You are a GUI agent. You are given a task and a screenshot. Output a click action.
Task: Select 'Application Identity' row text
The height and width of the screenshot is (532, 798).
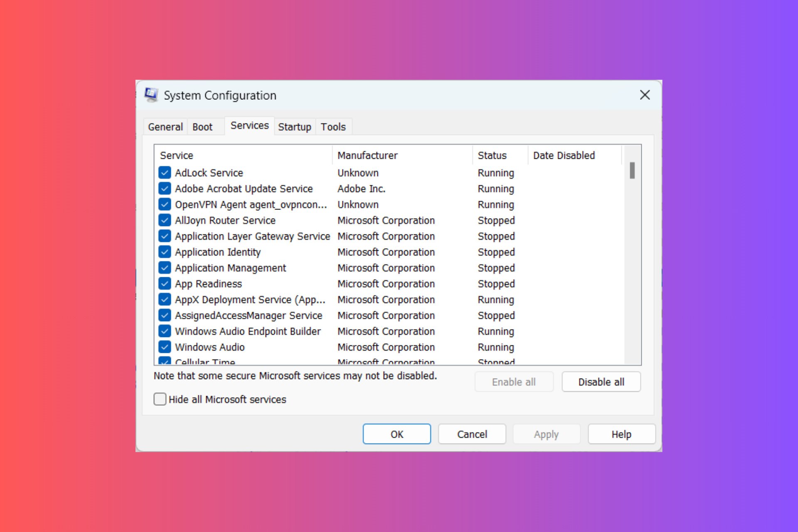click(x=218, y=252)
